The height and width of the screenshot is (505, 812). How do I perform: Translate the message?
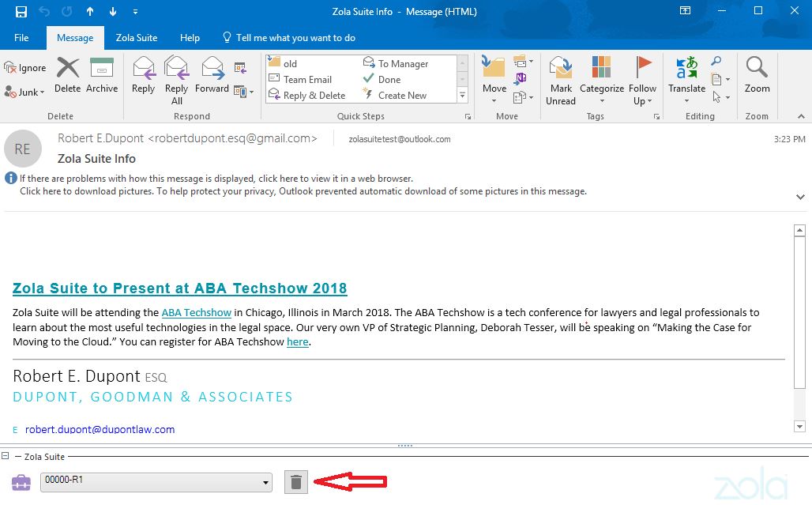[686, 80]
